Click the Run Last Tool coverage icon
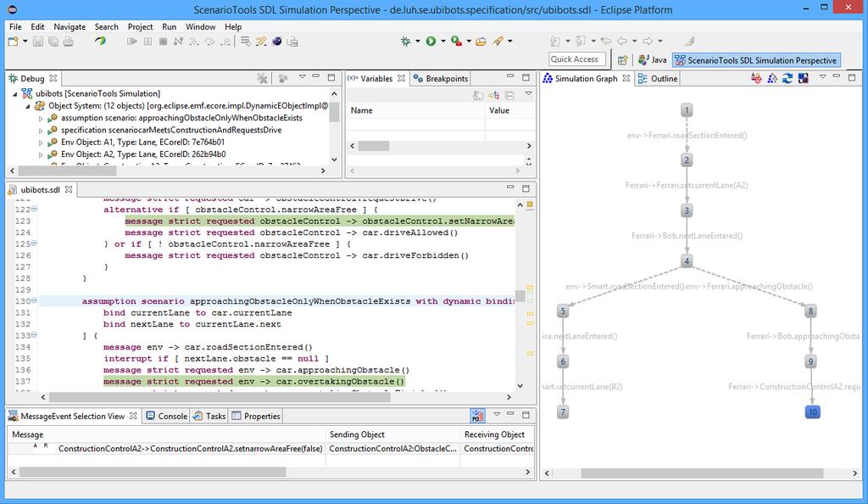Image resolution: width=868 pixels, height=504 pixels. (457, 41)
